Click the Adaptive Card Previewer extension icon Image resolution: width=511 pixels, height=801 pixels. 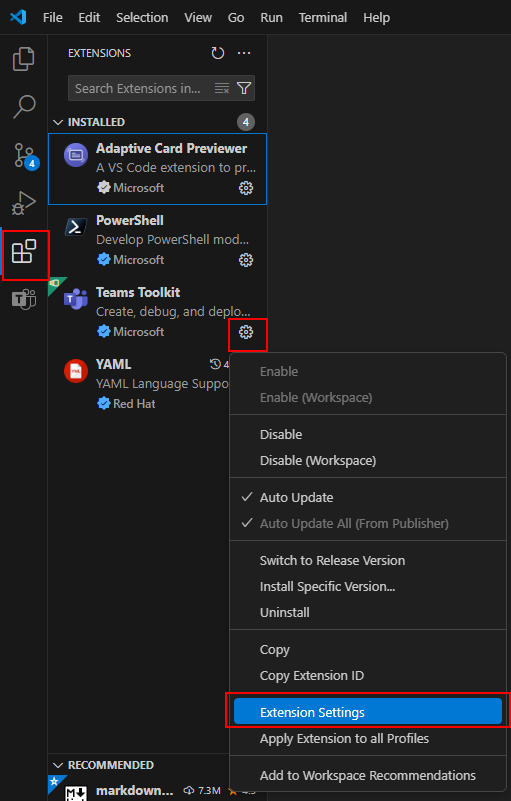point(76,154)
